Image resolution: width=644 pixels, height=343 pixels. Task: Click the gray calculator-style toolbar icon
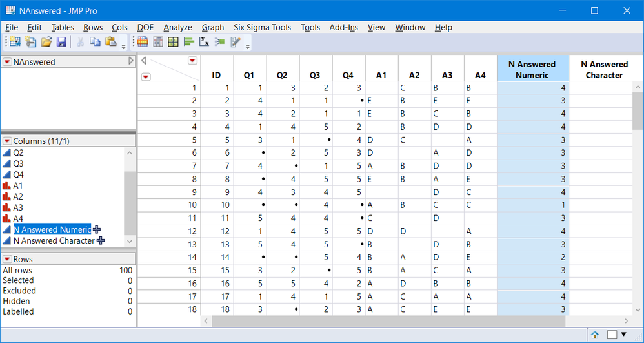coord(157,41)
